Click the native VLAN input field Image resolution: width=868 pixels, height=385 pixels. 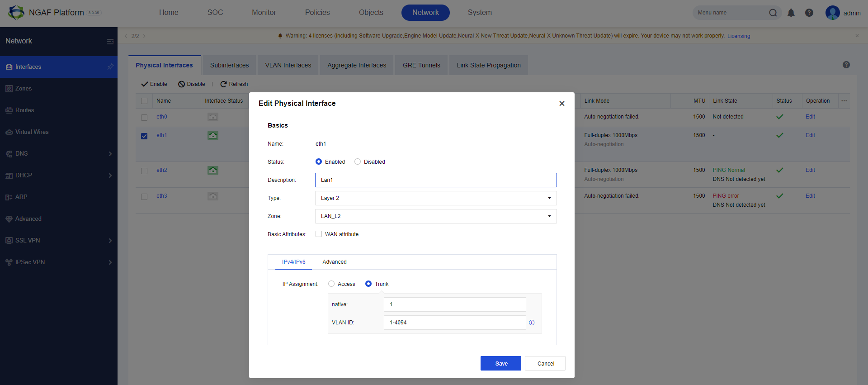(x=455, y=304)
